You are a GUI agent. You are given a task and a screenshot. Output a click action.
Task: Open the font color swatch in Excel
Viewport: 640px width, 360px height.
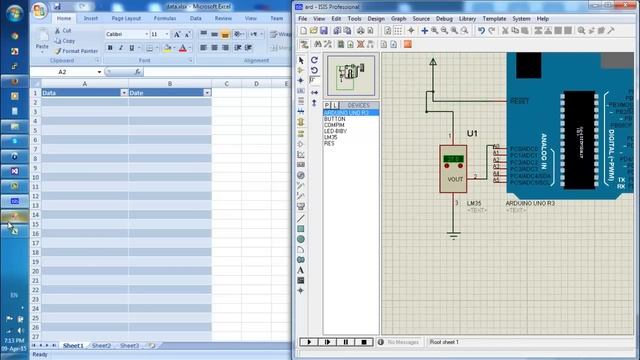coord(182,48)
